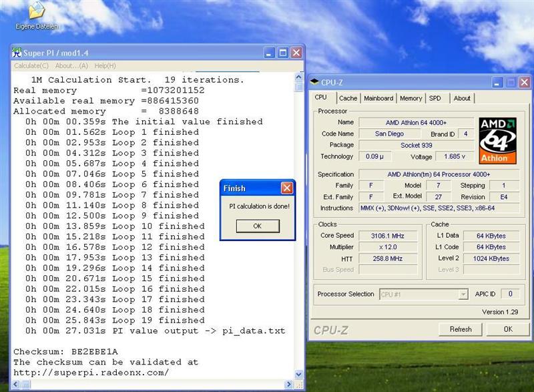Click the Brand ID value 4
This screenshot has height=392, width=534.
(x=465, y=134)
